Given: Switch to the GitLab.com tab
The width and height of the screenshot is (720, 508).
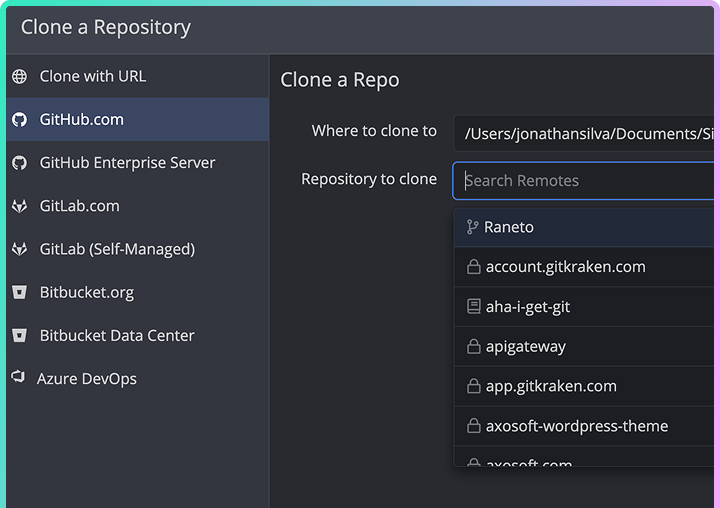Looking at the screenshot, I should [79, 206].
